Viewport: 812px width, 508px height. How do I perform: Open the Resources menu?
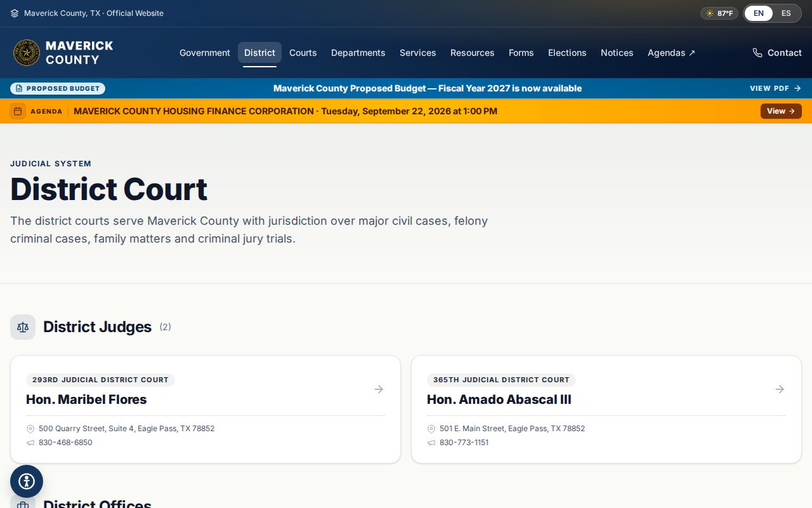pos(473,53)
